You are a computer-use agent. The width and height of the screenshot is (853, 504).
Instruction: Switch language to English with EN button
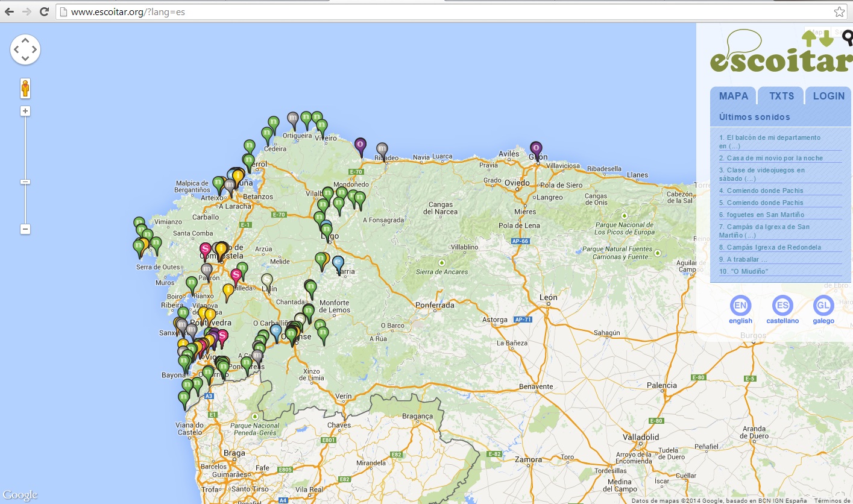pos(740,306)
